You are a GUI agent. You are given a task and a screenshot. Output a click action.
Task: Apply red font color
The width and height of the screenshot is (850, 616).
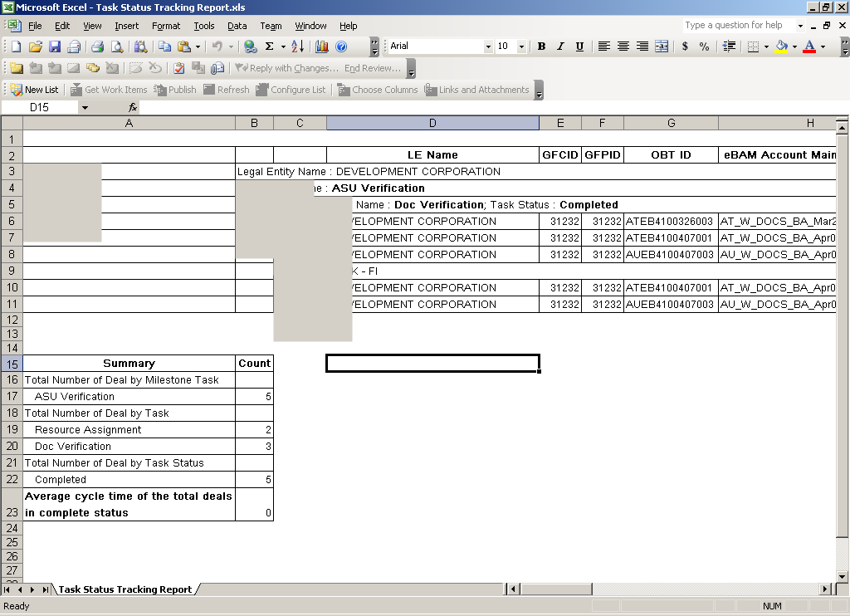pyautogui.click(x=809, y=46)
